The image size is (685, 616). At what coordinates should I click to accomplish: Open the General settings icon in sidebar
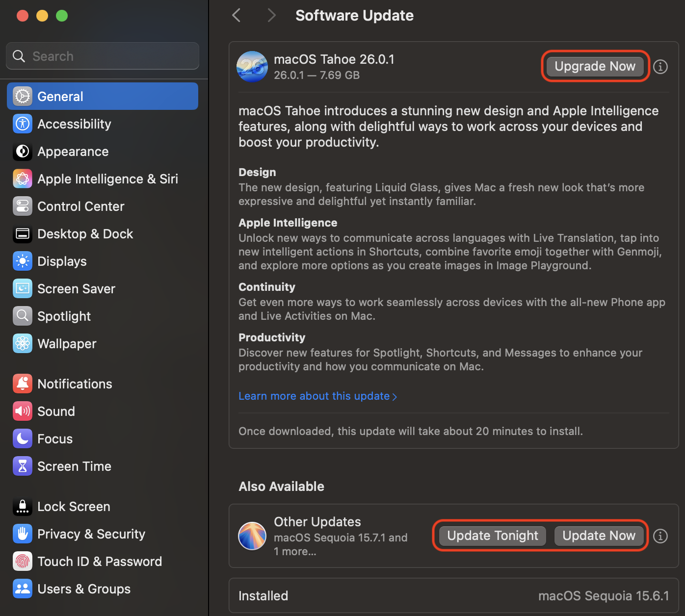point(23,96)
